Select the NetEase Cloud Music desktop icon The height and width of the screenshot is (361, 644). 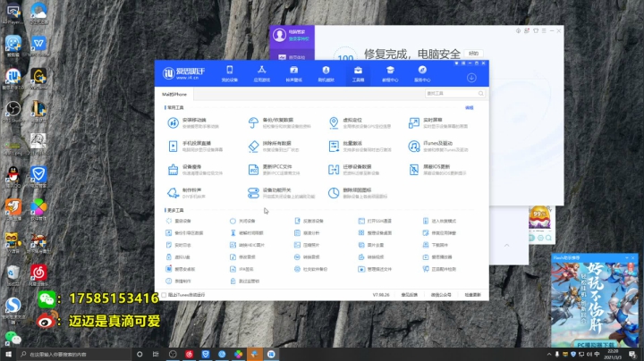pos(38,274)
